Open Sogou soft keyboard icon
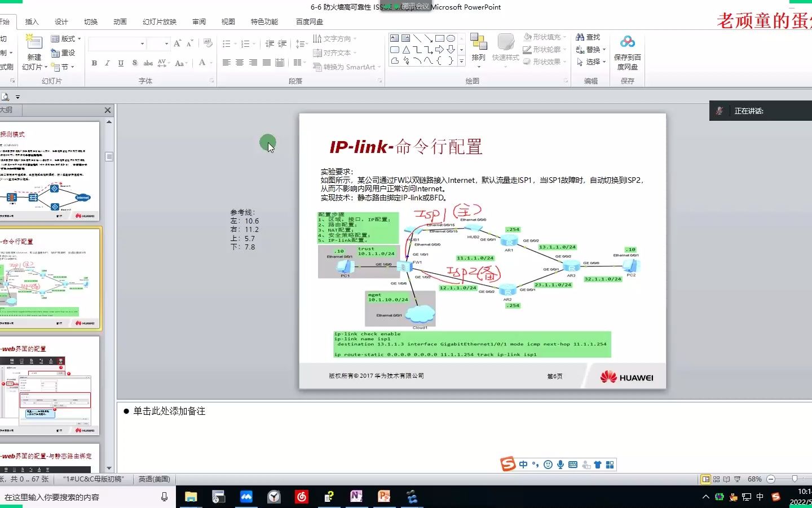Image resolution: width=812 pixels, height=508 pixels. (573, 465)
